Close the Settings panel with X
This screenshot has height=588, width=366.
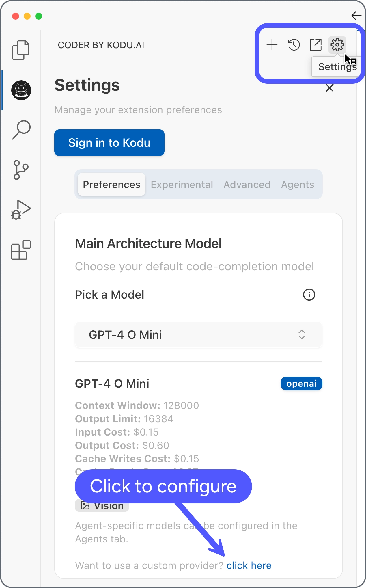(x=330, y=88)
